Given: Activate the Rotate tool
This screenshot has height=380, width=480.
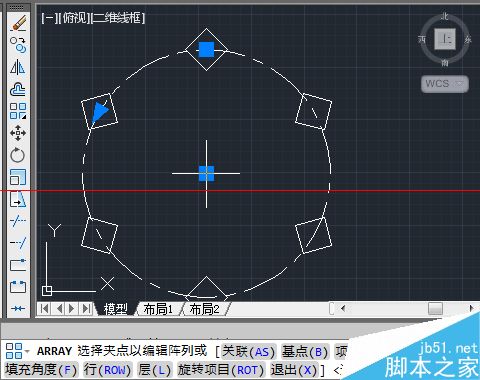Looking at the screenshot, I should pyautogui.click(x=18, y=155).
